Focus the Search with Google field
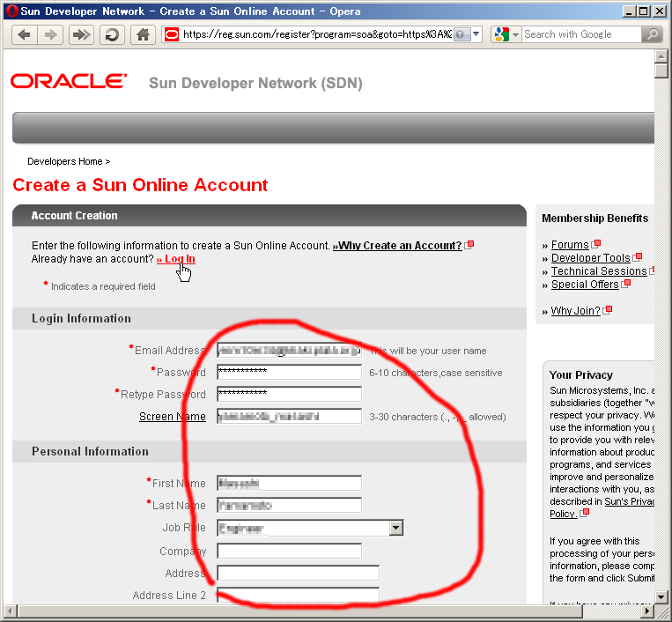This screenshot has width=672, height=622. click(x=581, y=34)
